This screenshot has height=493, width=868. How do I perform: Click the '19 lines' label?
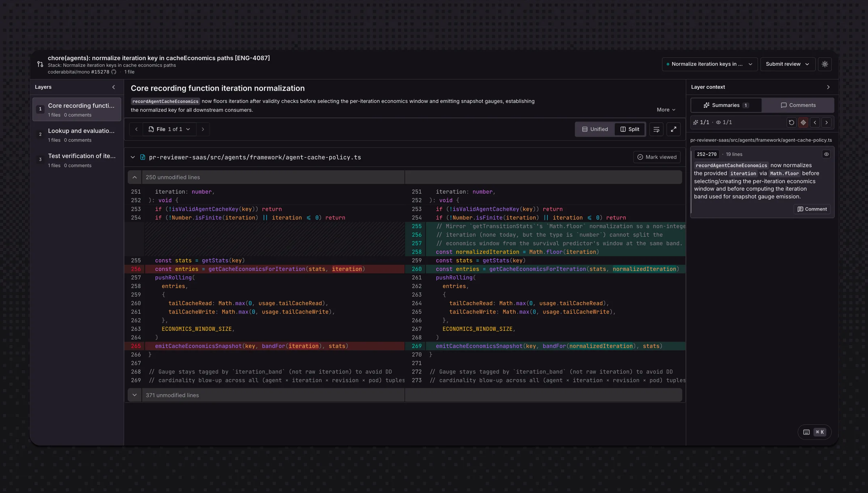[x=734, y=154]
